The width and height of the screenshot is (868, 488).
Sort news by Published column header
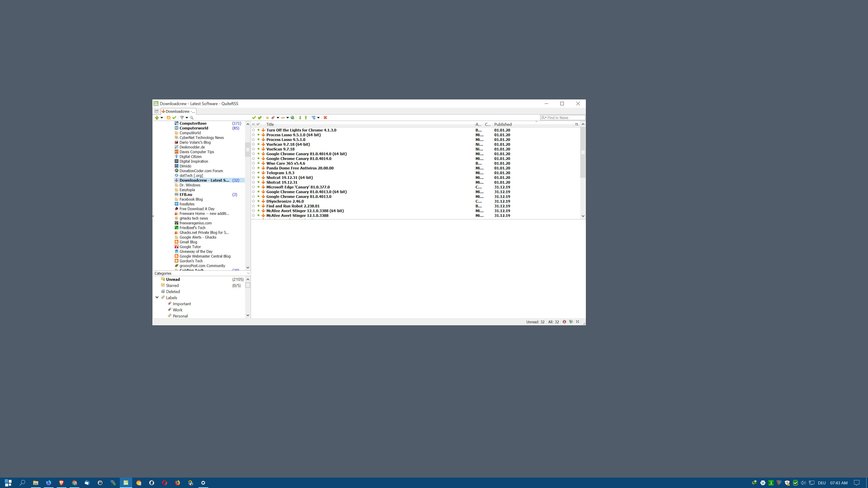[x=534, y=124]
